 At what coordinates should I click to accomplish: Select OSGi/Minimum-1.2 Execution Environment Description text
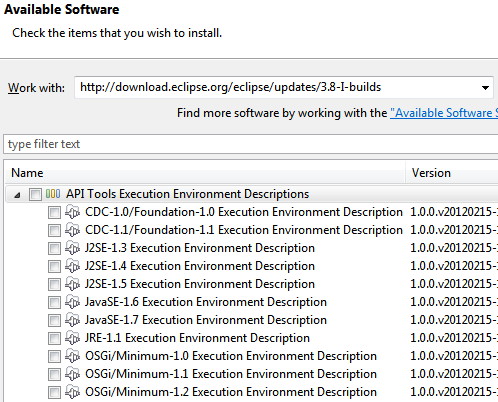point(231,392)
